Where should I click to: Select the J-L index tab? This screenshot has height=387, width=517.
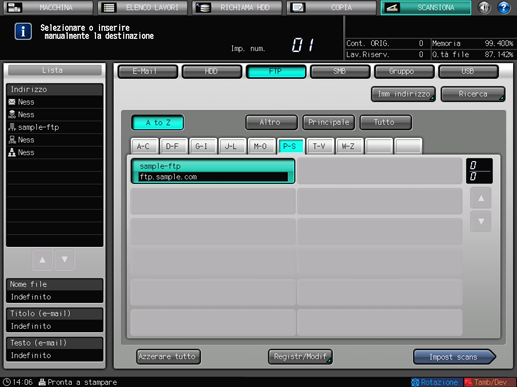[233, 146]
